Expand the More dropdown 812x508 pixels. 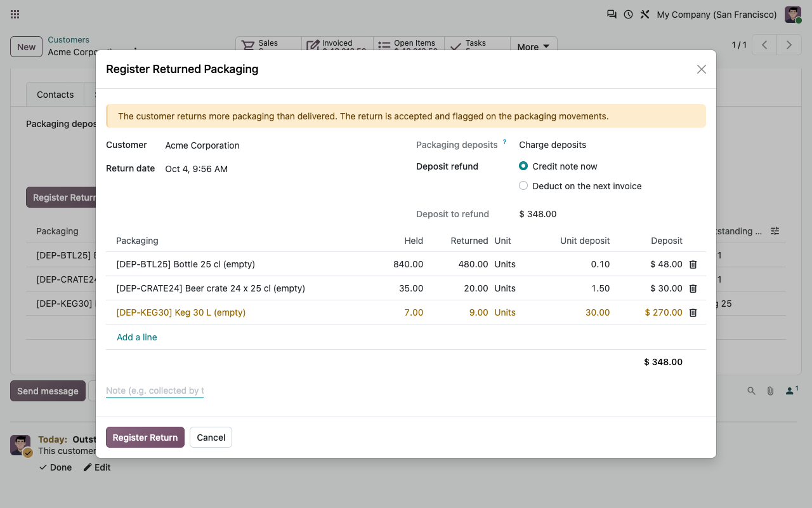pyautogui.click(x=534, y=46)
